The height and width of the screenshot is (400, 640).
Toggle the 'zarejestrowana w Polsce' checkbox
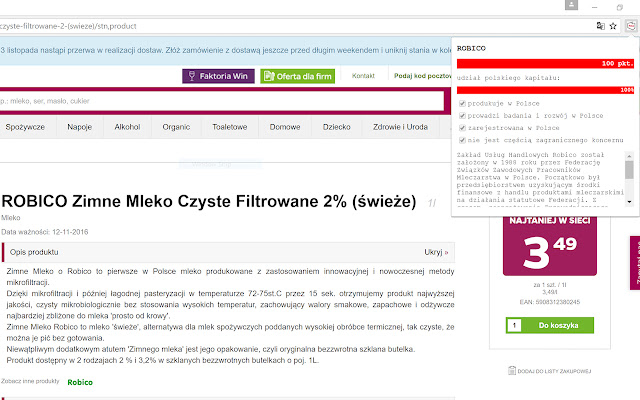(462, 128)
